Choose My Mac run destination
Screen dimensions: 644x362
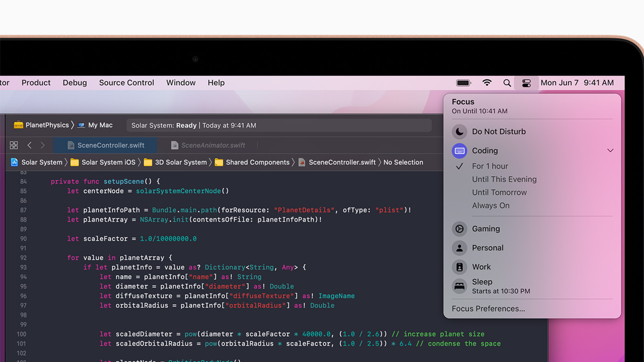95,125
